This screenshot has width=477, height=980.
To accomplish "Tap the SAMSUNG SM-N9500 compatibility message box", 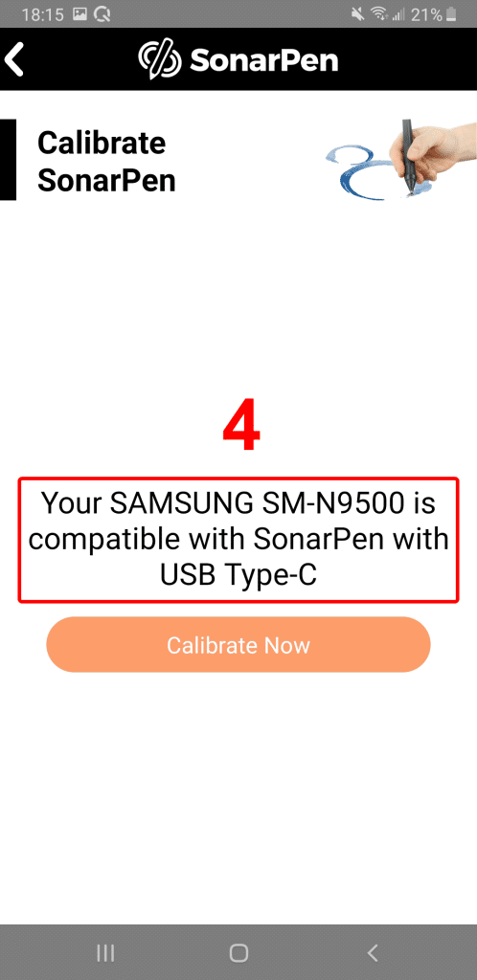I will click(x=238, y=540).
